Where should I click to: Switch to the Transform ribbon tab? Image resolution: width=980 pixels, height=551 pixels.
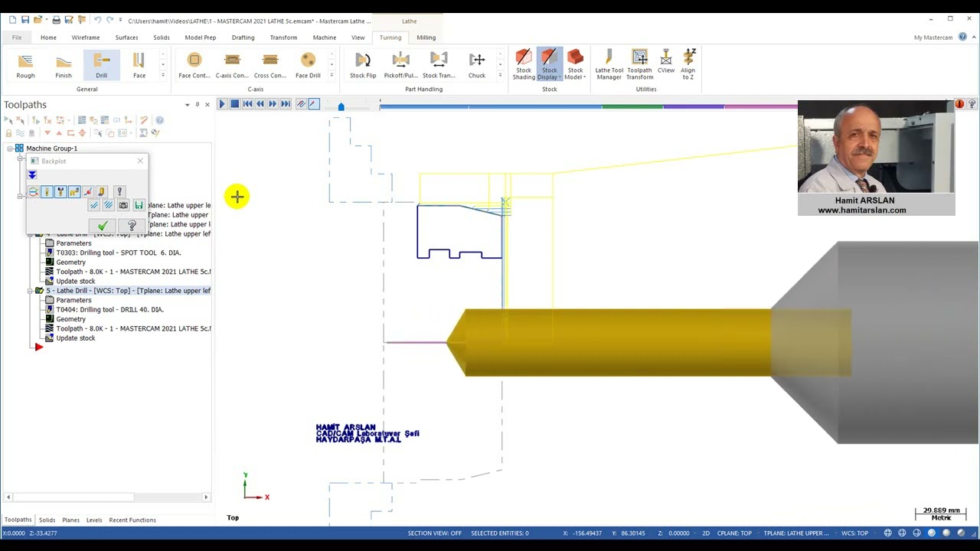[x=283, y=37]
